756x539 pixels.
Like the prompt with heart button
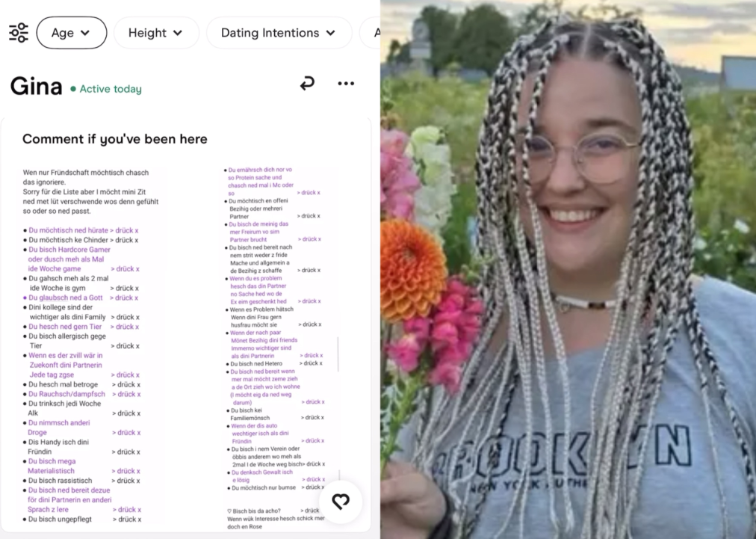pos(341,502)
